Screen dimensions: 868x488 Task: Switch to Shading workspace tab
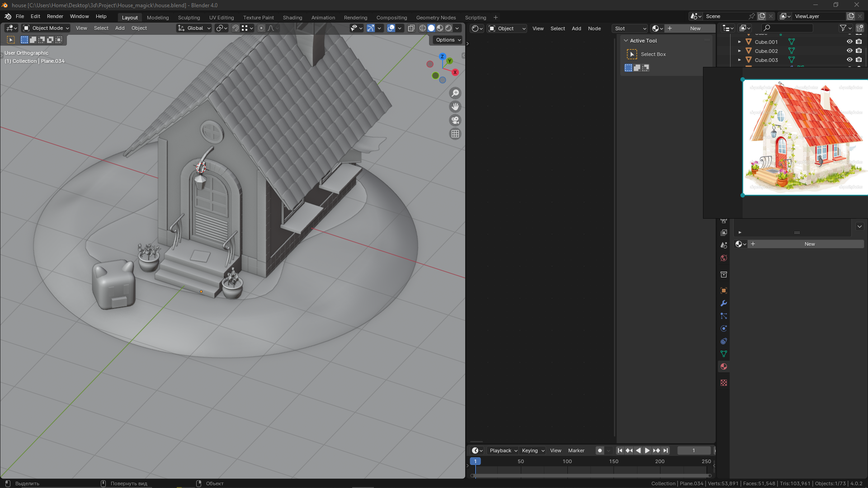click(292, 18)
